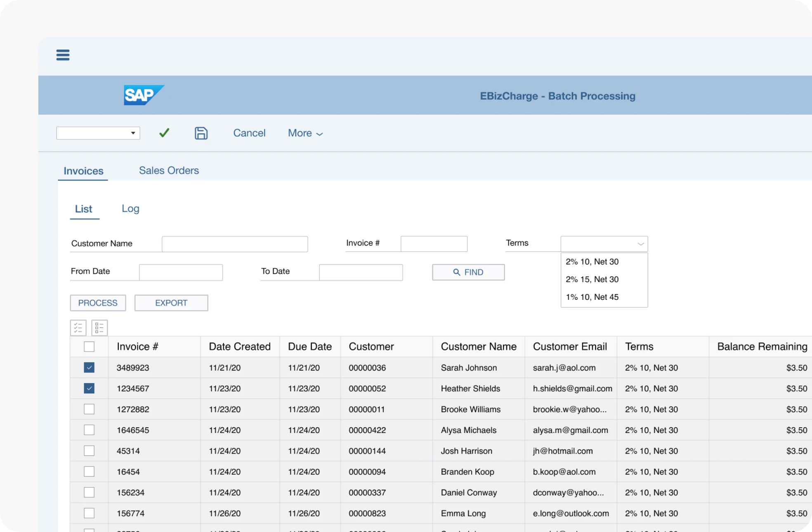The height and width of the screenshot is (532, 812).
Task: Toggle the header select-all checkbox
Action: [x=89, y=346]
